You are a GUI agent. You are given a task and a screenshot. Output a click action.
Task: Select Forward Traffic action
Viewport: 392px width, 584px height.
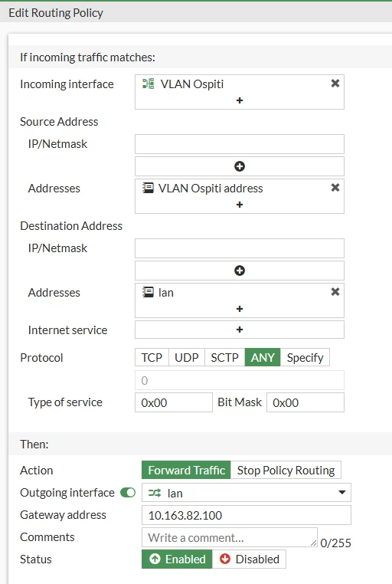click(x=186, y=470)
